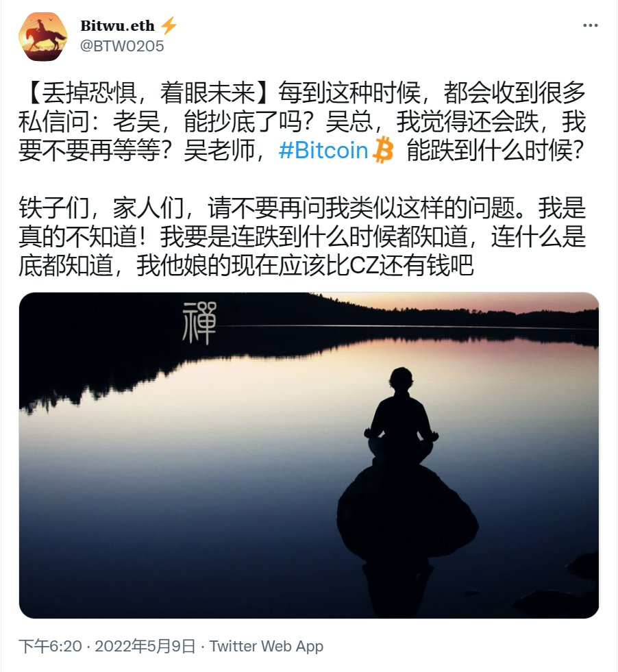Image resolution: width=618 pixels, height=672 pixels.
Task: Open the 下午6:20 tweet time link
Action: (x=50, y=646)
